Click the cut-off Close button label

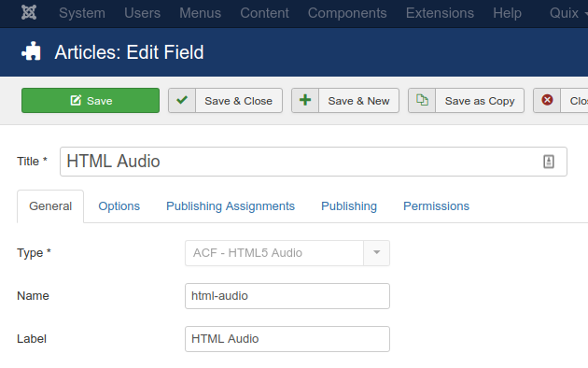click(x=579, y=101)
